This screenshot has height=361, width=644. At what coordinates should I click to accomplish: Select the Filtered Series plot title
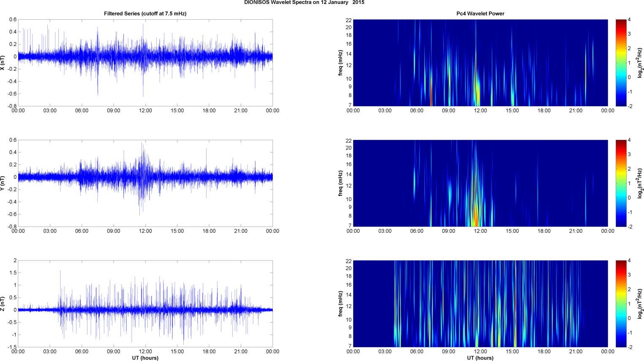pos(145,14)
